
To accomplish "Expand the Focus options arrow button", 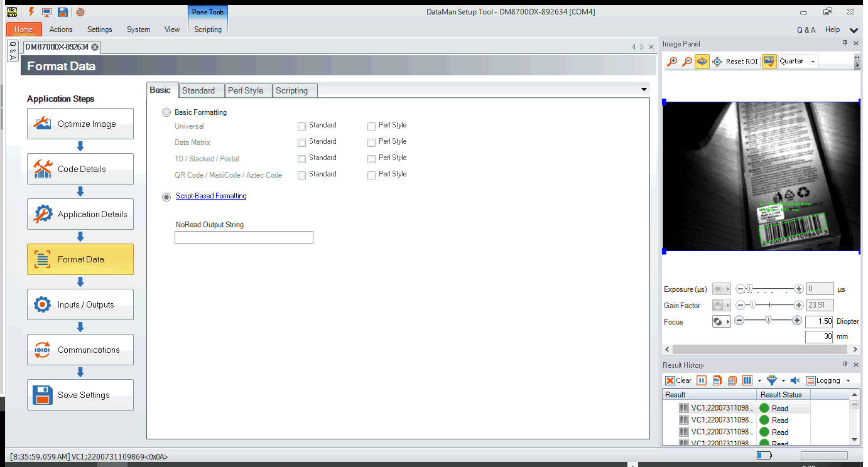I will [x=728, y=321].
